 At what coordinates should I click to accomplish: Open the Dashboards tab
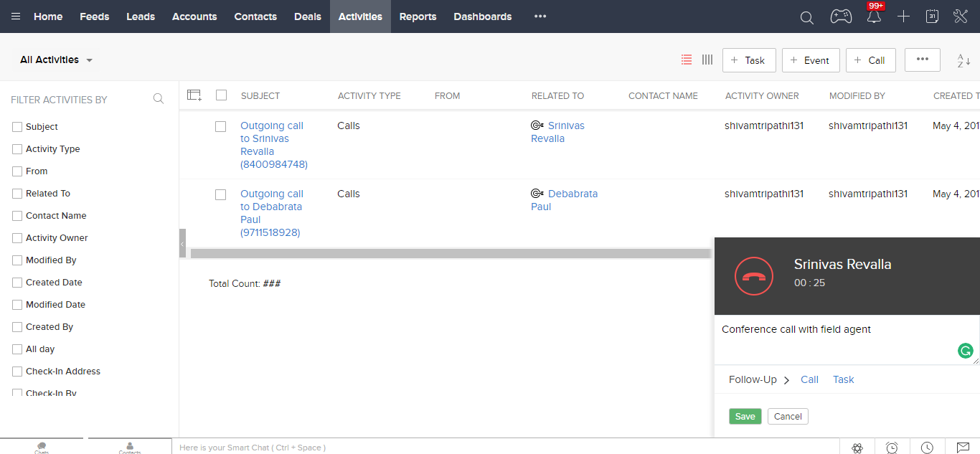tap(483, 16)
